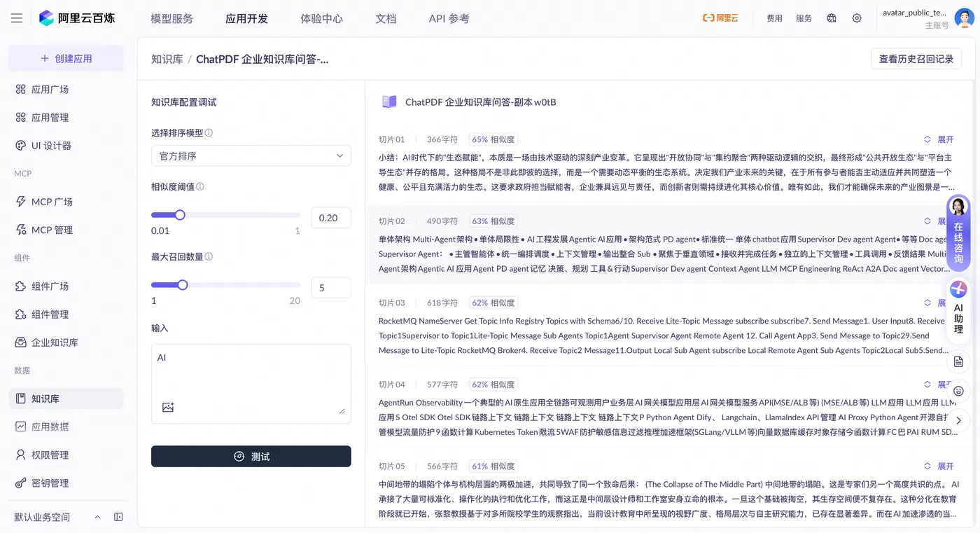Click the info icon next to 最大召回数量
This screenshot has height=533, width=980.
209,257
